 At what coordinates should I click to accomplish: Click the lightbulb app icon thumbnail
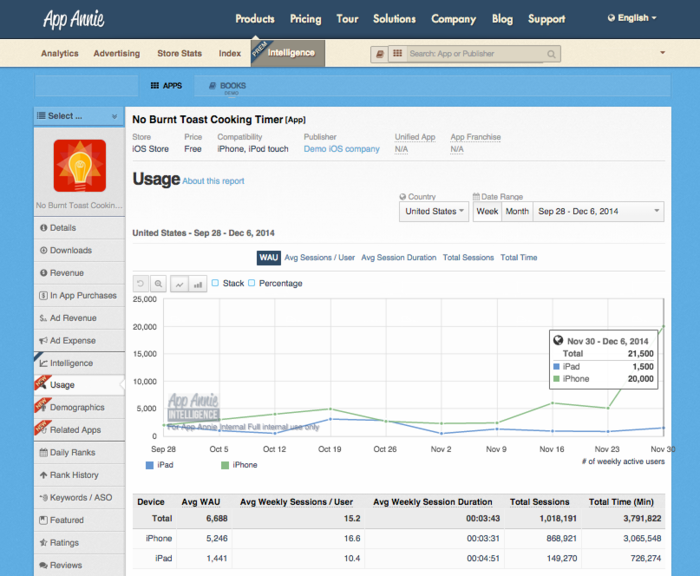[x=80, y=166]
